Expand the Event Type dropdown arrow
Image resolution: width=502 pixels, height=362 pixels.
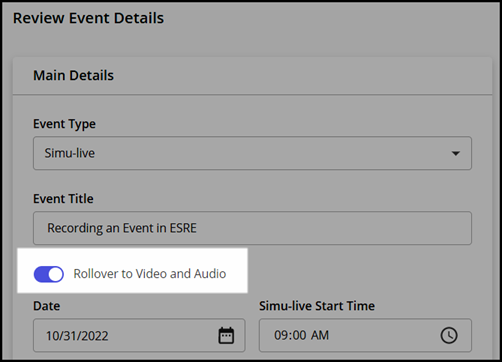(455, 153)
